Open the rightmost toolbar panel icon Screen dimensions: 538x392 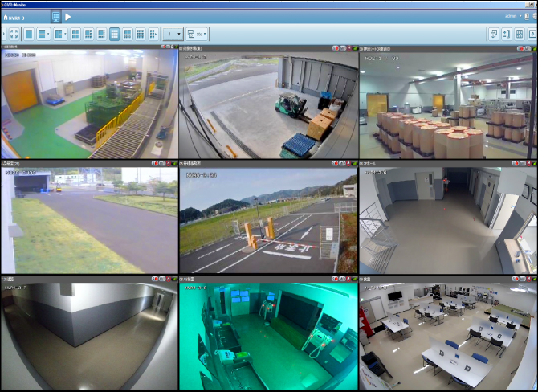532,35
